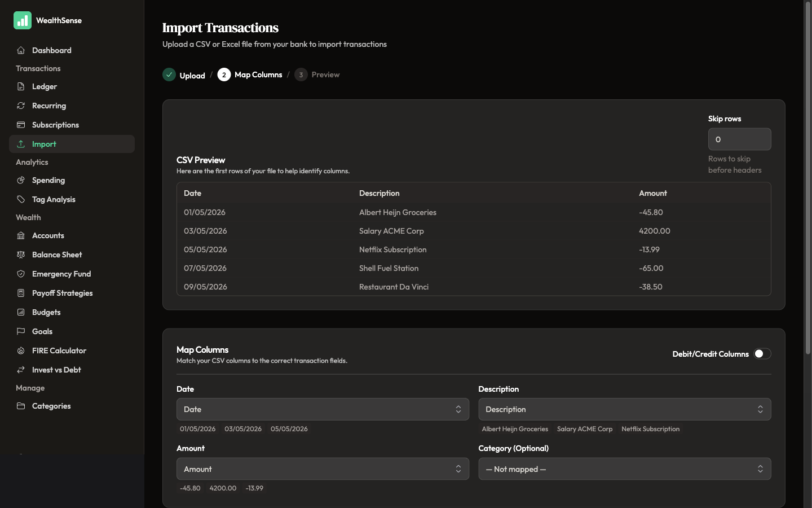Viewport: 812px width, 508px height.
Task: Open the Category (Optional) dropdown
Action: (625, 469)
